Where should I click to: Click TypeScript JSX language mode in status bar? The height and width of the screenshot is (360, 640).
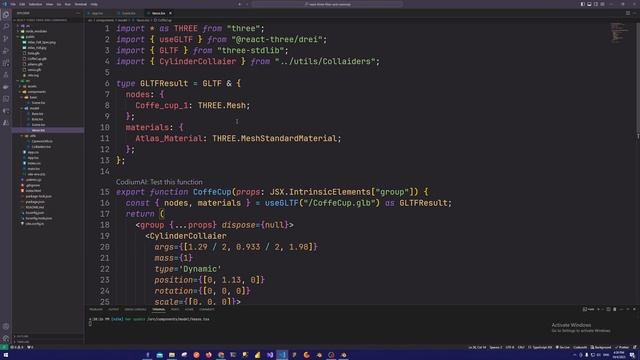[540, 347]
